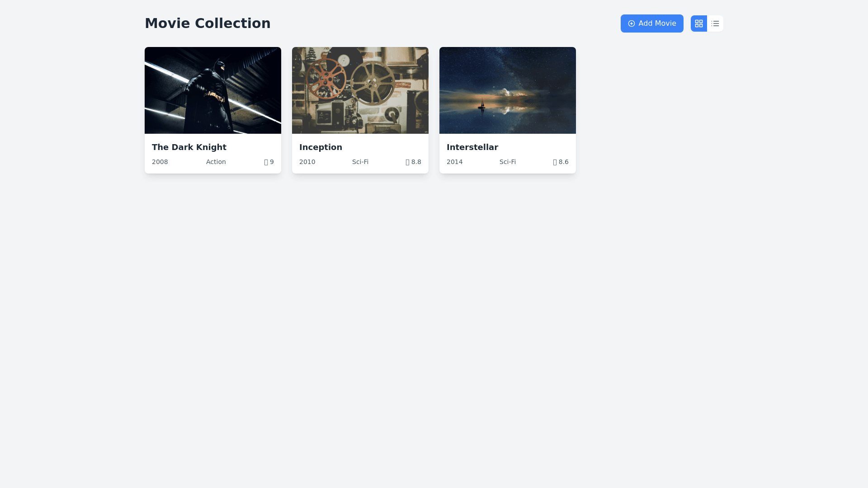Click Interstellar's Sci-Fi genre label
Viewport: 868px width, 488px height.
[507, 162]
